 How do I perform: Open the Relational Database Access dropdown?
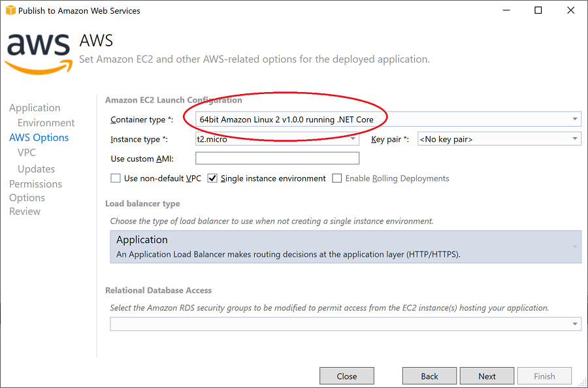[574, 323]
